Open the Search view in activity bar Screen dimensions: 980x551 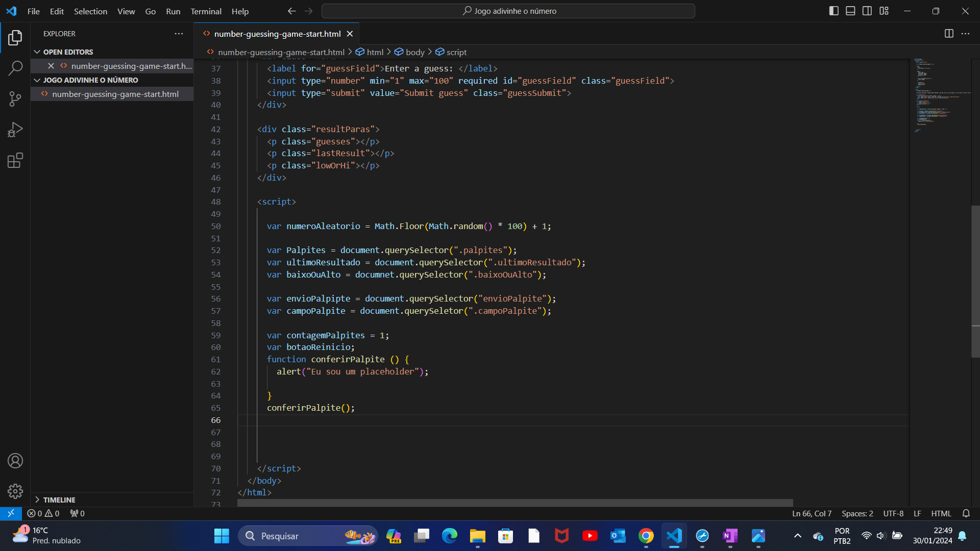15,68
